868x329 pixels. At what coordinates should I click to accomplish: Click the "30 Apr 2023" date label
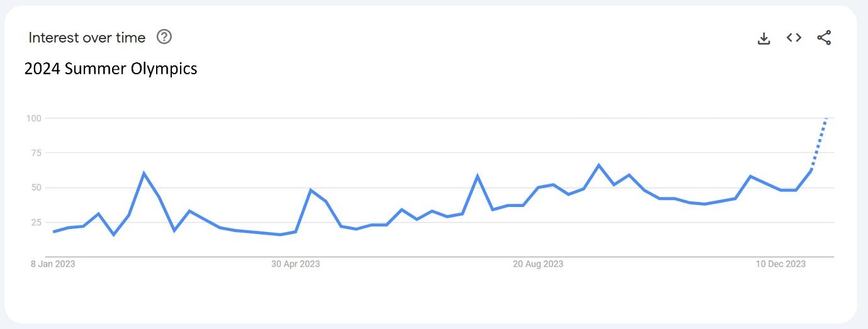(x=295, y=264)
